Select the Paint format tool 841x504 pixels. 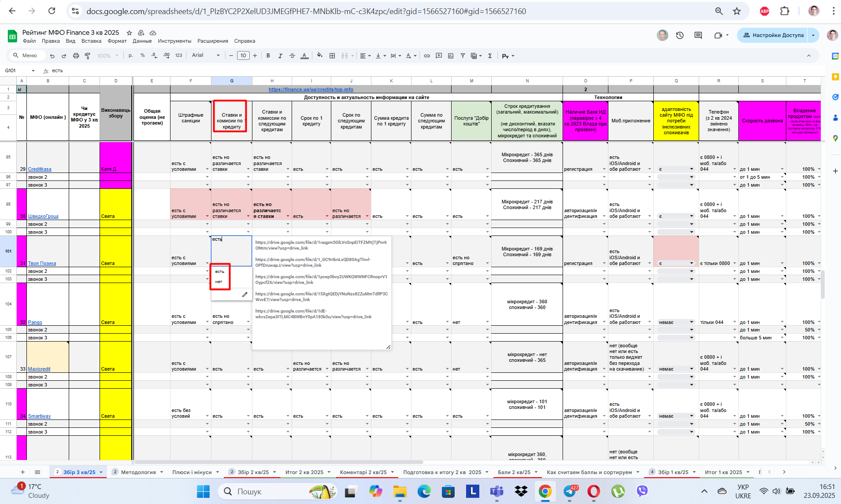pyautogui.click(x=87, y=56)
